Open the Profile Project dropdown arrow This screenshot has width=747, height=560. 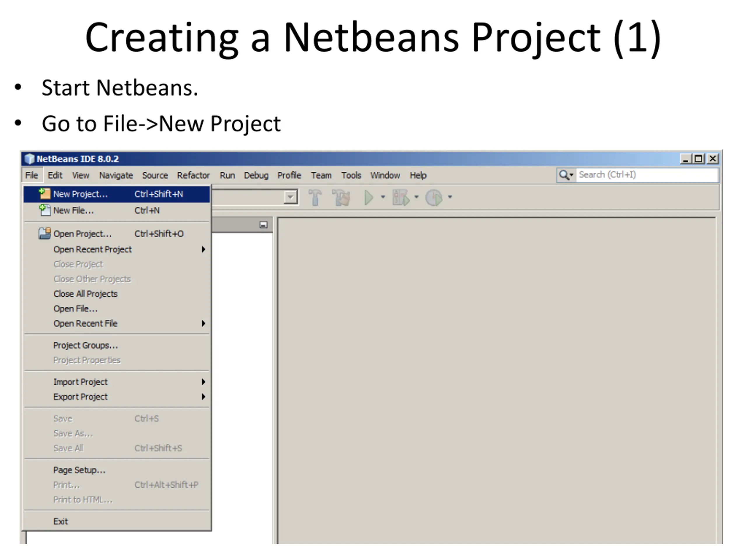(x=450, y=197)
